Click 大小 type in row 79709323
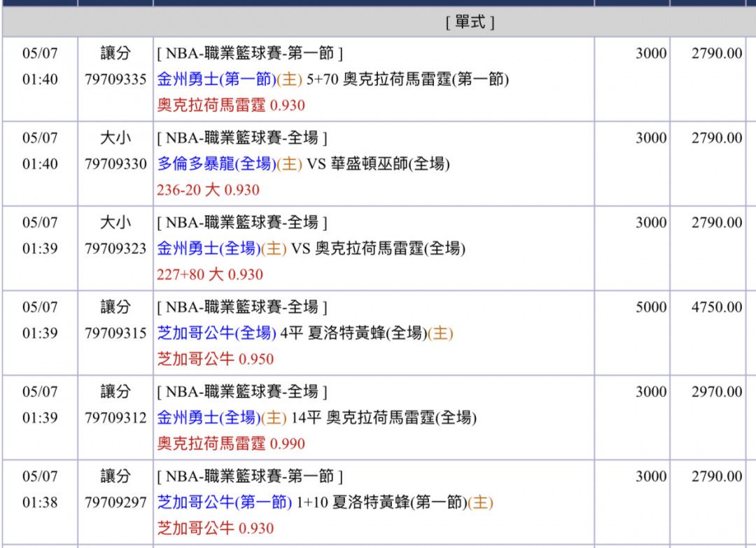 pyautogui.click(x=115, y=222)
